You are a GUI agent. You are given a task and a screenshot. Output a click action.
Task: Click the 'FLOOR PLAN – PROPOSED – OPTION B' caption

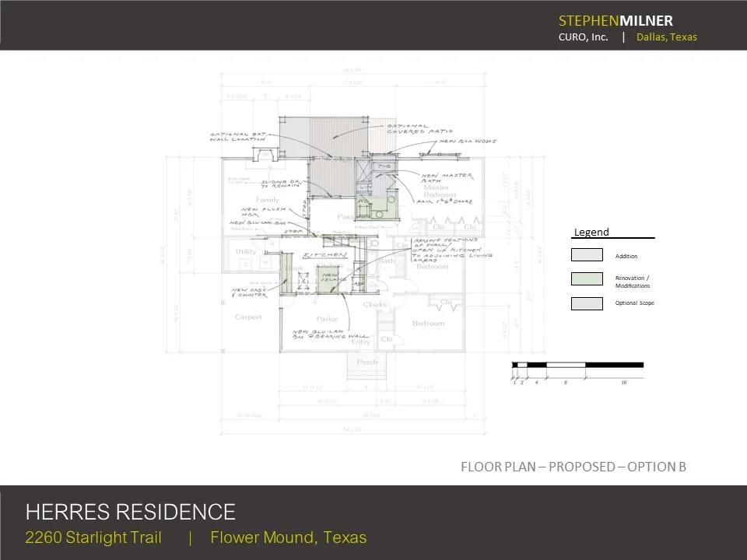point(573,467)
